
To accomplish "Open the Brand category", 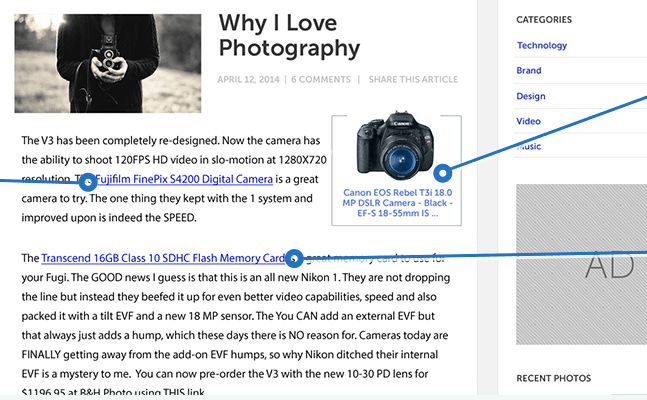I will (529, 71).
